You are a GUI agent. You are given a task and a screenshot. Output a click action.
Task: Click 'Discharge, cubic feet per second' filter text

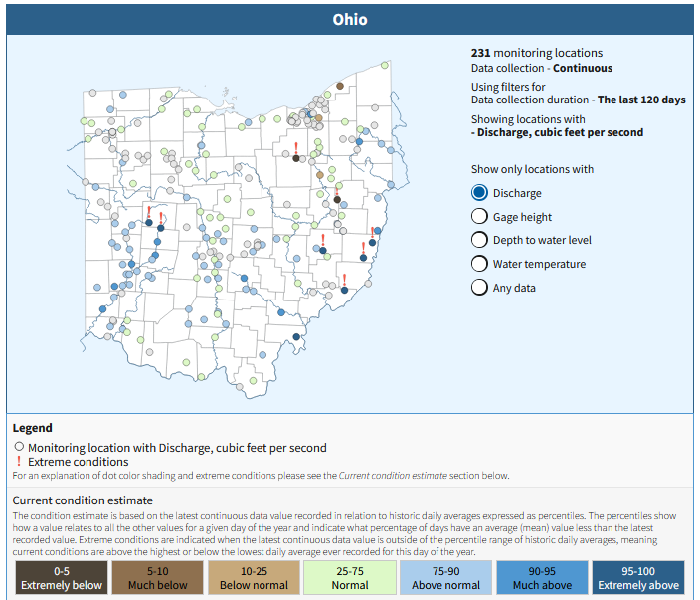(560, 132)
